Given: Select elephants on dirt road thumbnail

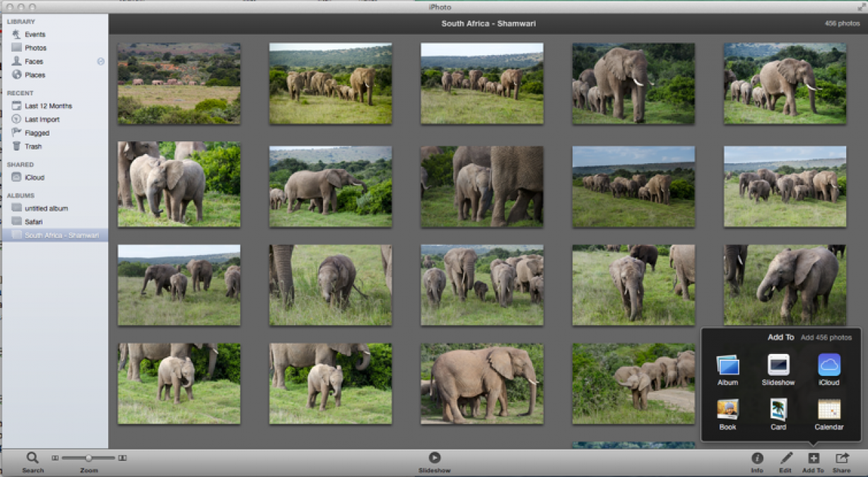Looking at the screenshot, I should [x=633, y=384].
